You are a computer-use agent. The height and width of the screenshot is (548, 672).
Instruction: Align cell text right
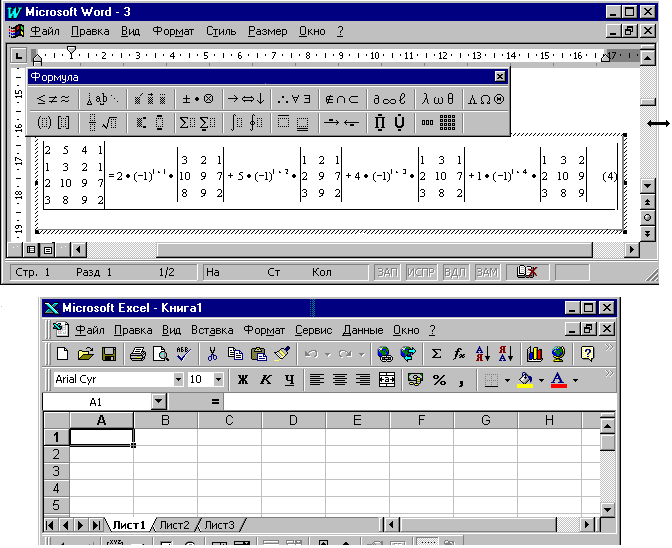coord(363,380)
